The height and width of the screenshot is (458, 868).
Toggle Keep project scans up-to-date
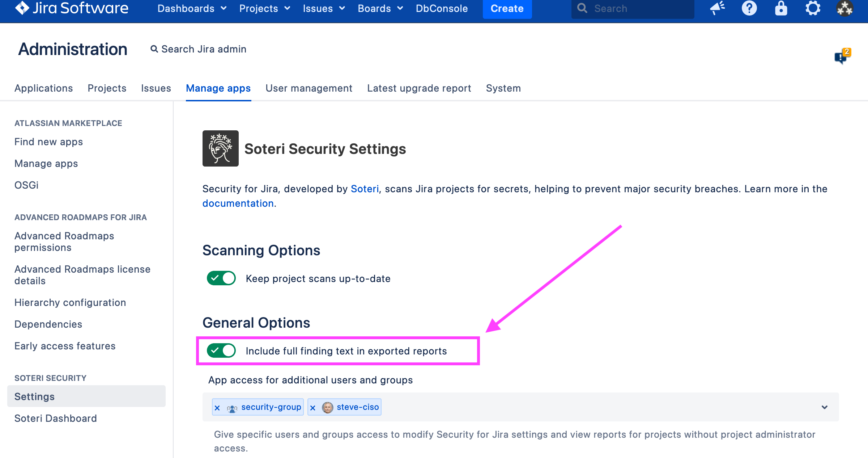tap(221, 278)
